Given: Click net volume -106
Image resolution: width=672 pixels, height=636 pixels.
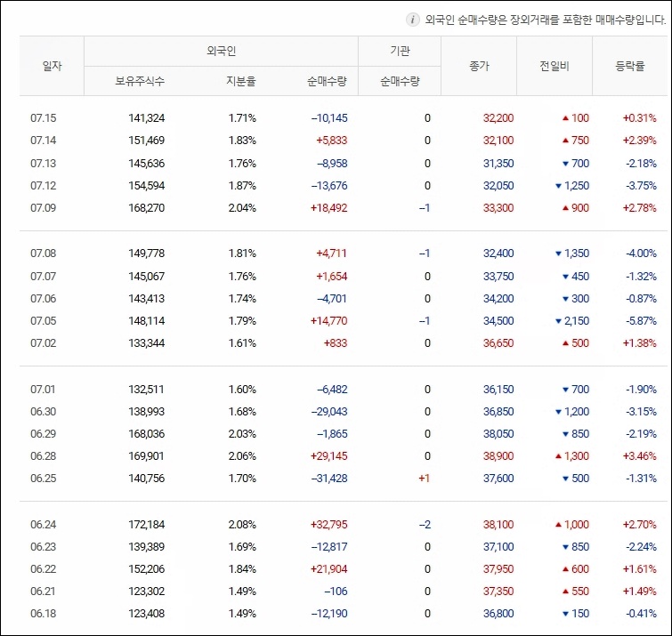Looking at the screenshot, I should [x=336, y=592].
